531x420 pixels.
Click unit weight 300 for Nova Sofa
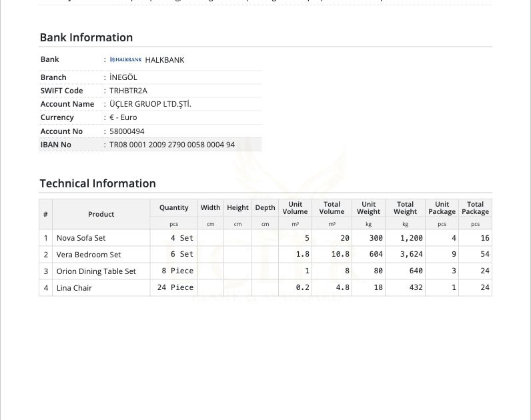pyautogui.click(x=376, y=238)
